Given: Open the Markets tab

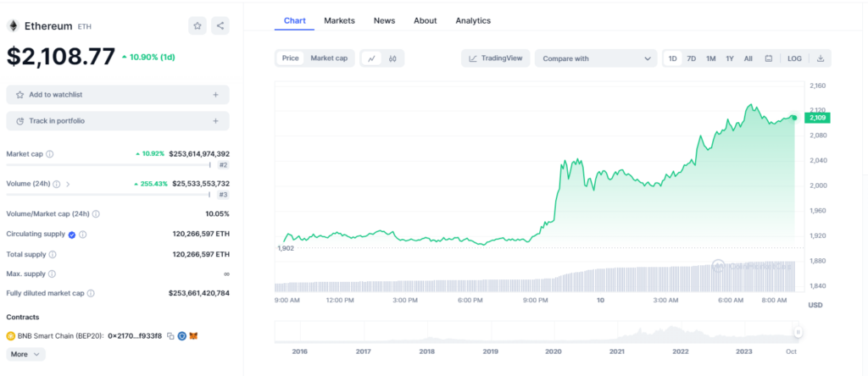Looking at the screenshot, I should [339, 20].
